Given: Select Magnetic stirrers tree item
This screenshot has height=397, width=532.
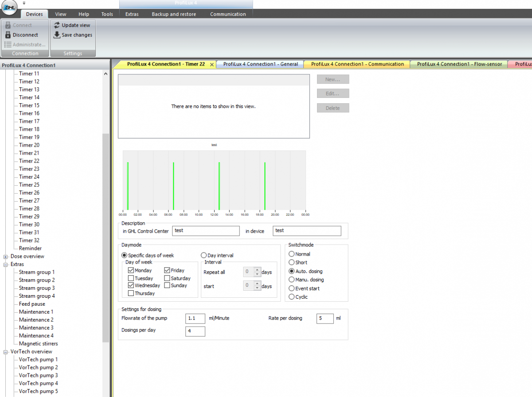Looking at the screenshot, I should coord(38,344).
